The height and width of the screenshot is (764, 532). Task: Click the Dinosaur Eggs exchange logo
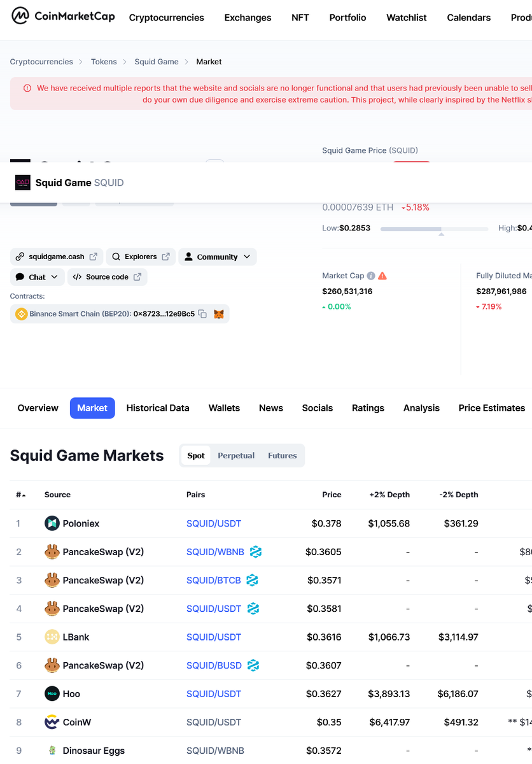pyautogui.click(x=52, y=751)
